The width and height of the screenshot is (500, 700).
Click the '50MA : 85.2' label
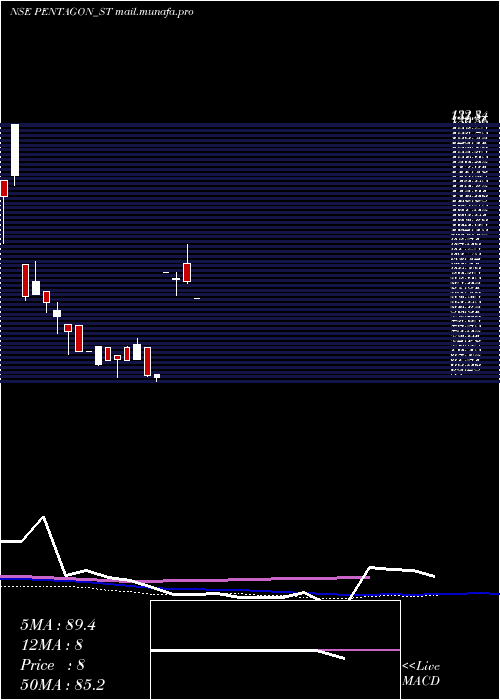pos(62,685)
